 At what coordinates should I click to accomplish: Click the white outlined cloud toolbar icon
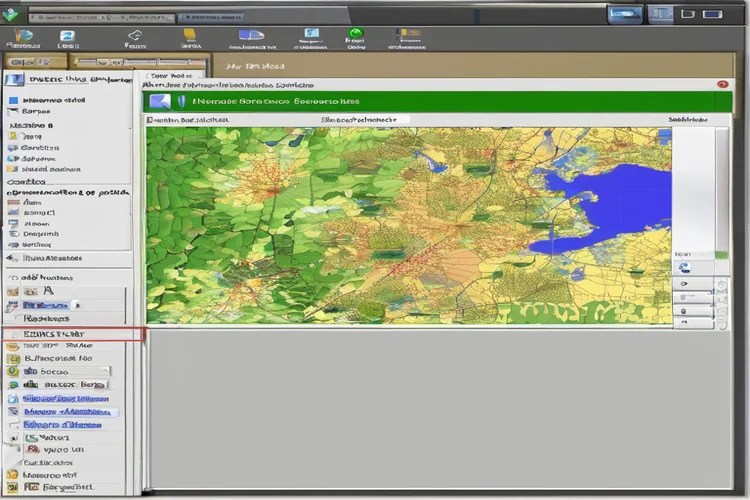coord(135,35)
